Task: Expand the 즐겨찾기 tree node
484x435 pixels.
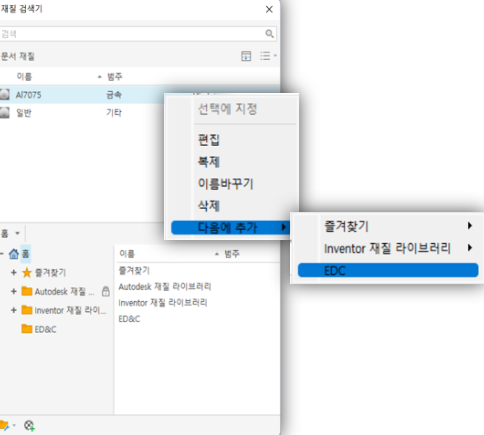Action: [x=14, y=272]
